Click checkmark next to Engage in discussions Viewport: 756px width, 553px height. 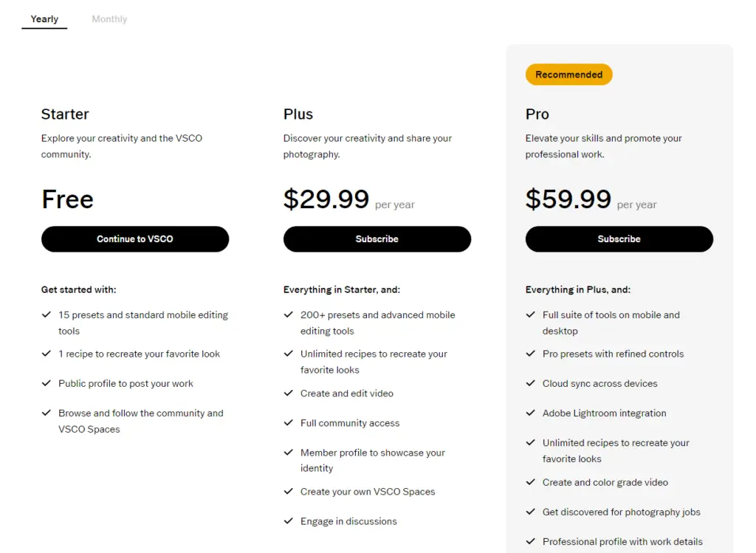click(289, 521)
